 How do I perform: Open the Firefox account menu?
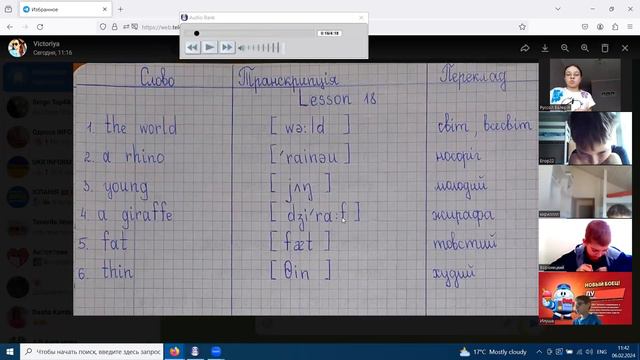coord(600,27)
